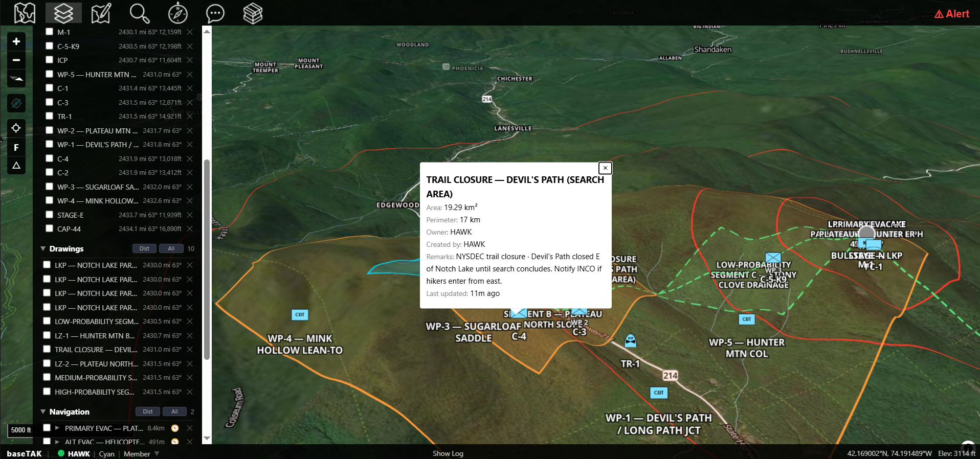Screen dimensions: 980x459
Task: Open the drawing tools map icon
Action: pyautogui.click(x=101, y=13)
